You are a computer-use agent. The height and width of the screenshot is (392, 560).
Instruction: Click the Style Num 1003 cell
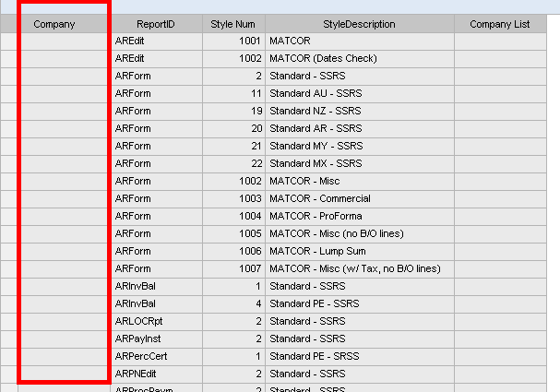(234, 198)
